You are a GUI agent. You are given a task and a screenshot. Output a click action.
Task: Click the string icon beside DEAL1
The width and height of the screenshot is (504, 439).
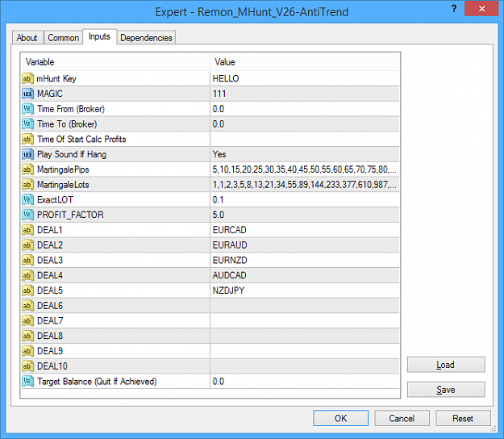tap(27, 230)
